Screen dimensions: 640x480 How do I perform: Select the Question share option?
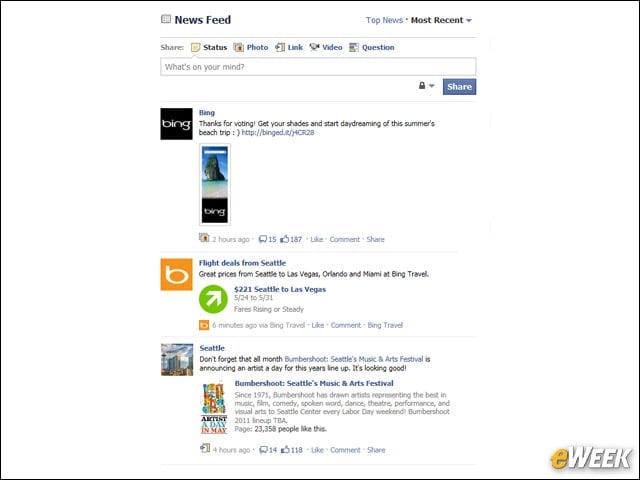coord(378,47)
